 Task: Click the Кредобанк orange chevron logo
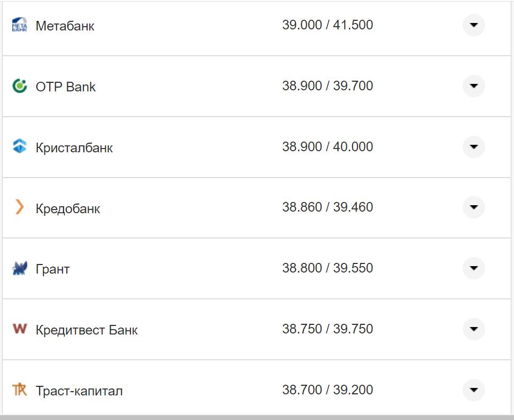(19, 207)
